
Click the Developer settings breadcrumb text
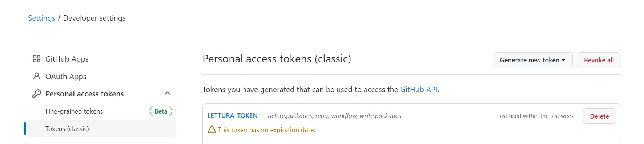pyautogui.click(x=94, y=18)
